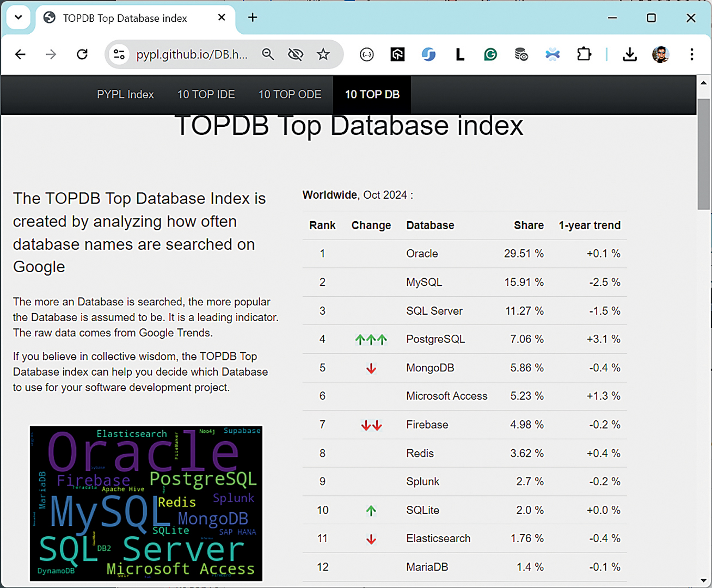Image resolution: width=712 pixels, height=588 pixels.
Task: Click the Share column header
Action: pyautogui.click(x=529, y=225)
